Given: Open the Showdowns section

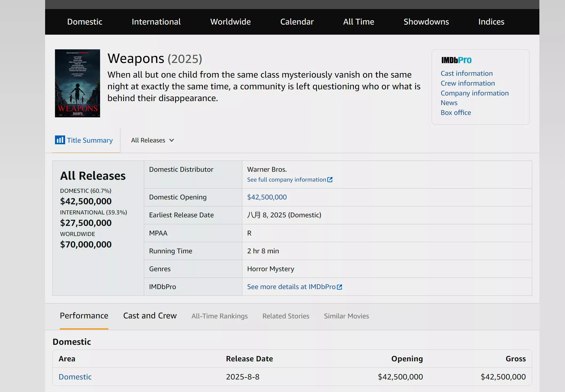Looking at the screenshot, I should (x=426, y=22).
